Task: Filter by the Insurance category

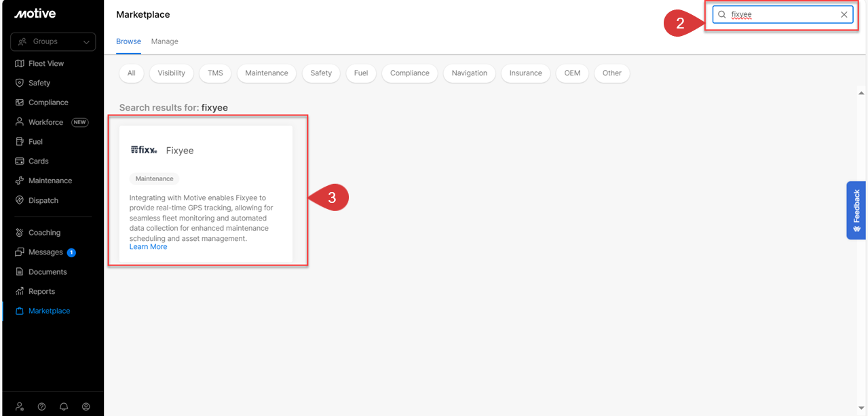Action: pyautogui.click(x=526, y=73)
